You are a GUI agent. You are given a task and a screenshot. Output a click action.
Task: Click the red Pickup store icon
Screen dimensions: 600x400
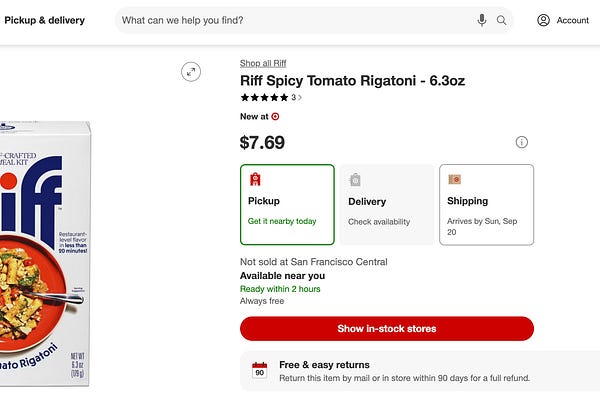tap(255, 179)
